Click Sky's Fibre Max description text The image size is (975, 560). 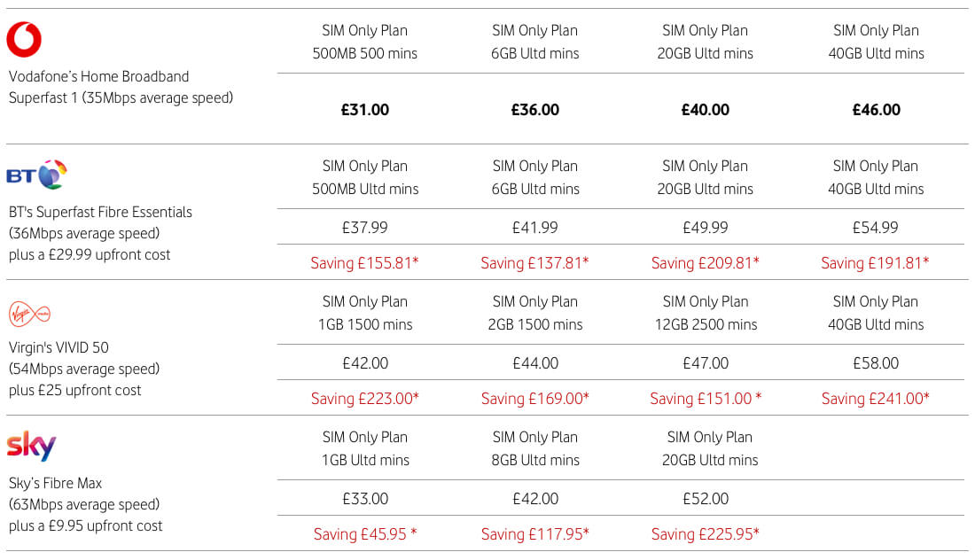(x=86, y=504)
